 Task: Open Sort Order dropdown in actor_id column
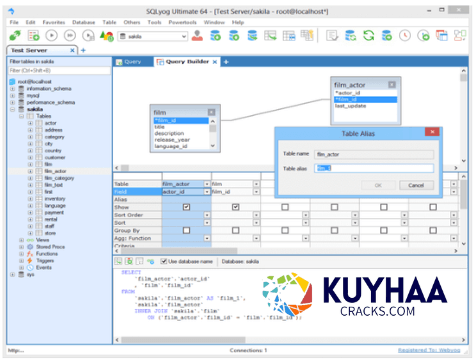(x=207, y=215)
